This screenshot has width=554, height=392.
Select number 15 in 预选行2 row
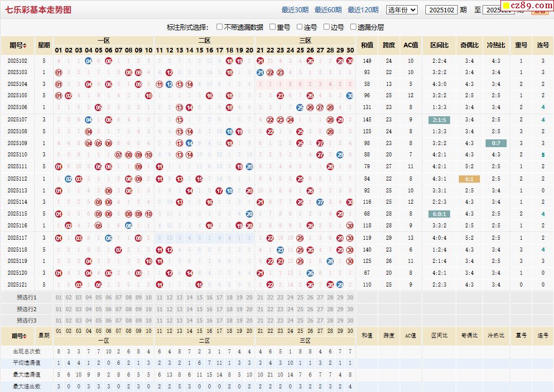point(199,309)
